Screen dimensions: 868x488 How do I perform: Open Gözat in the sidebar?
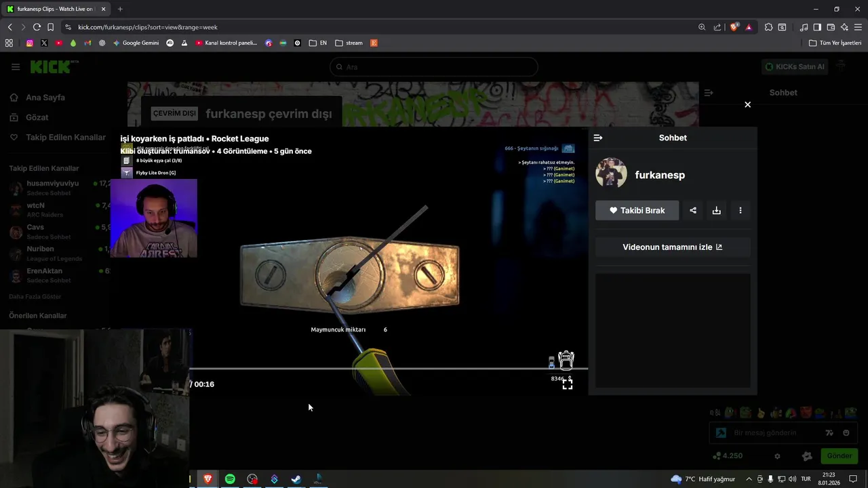pyautogui.click(x=30, y=117)
